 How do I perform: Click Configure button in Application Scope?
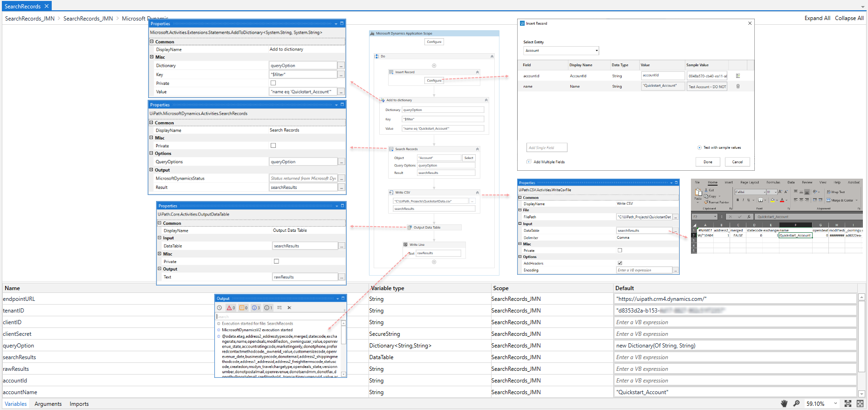(x=434, y=42)
